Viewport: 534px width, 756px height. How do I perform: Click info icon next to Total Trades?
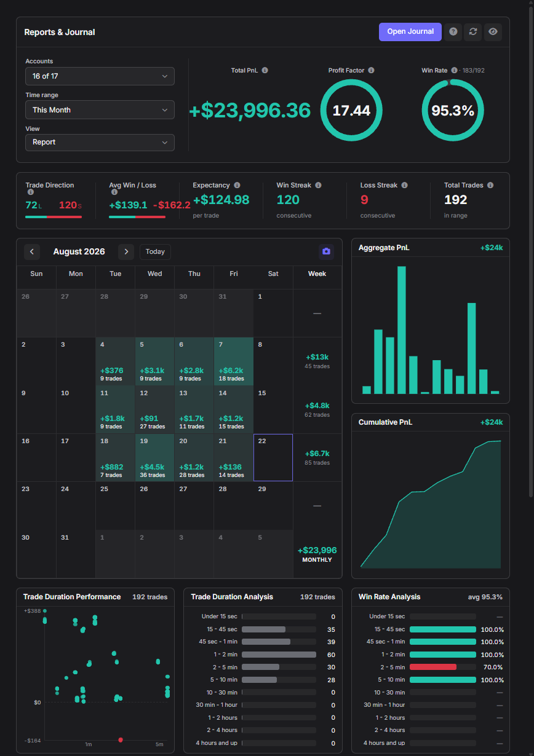click(489, 185)
